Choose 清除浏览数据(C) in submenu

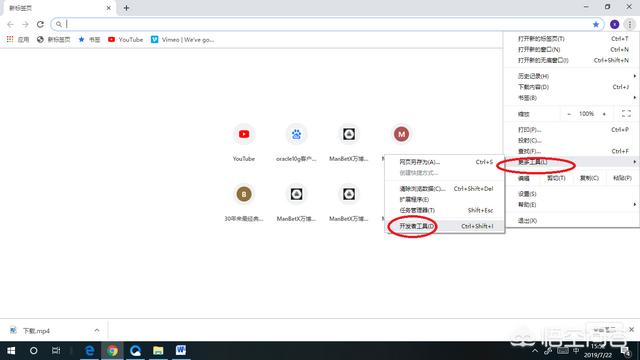point(445,189)
